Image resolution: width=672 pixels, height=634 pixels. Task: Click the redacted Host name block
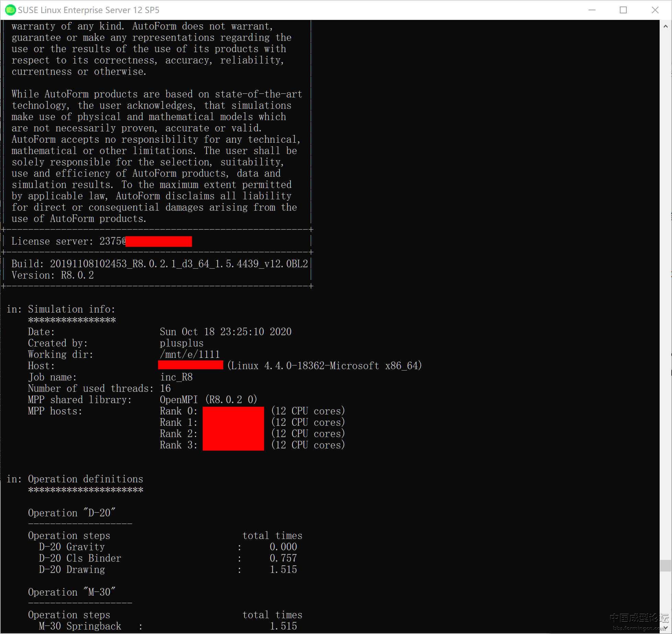[190, 365]
